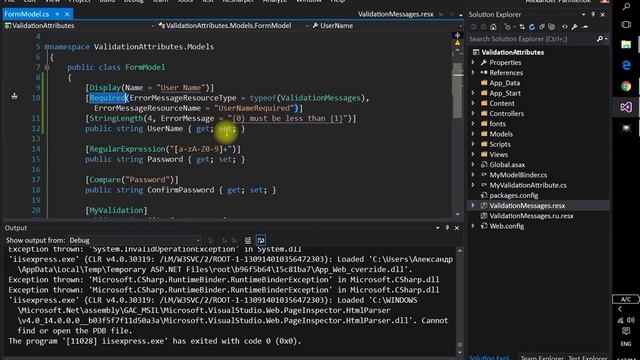The width and height of the screenshot is (640, 360).
Task: Open ValidationMessages.resx preview tab
Action: [396, 14]
